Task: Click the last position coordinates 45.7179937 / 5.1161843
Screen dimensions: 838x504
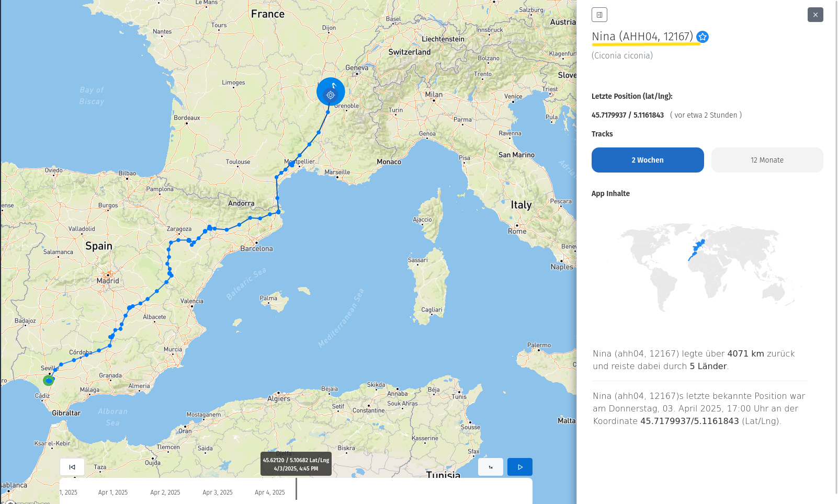Action: click(628, 115)
